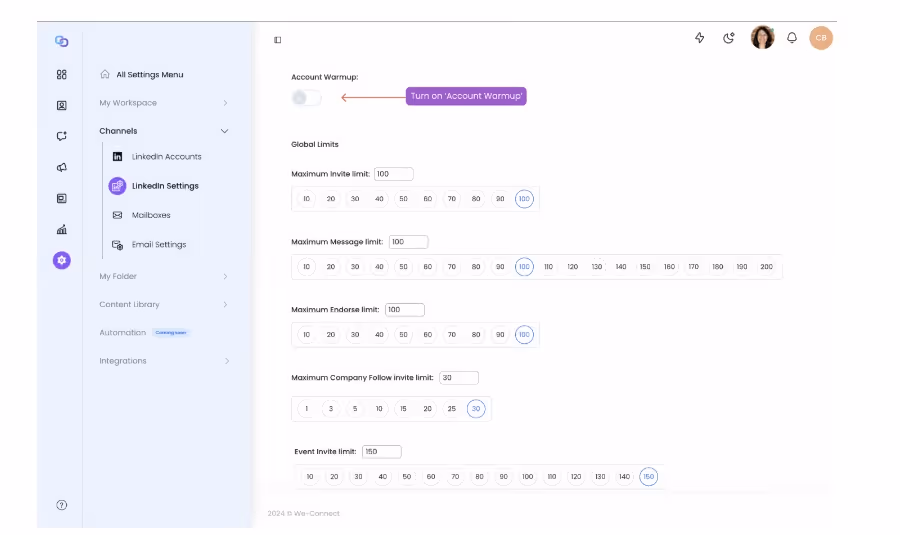This screenshot has width=900, height=535.
Task: Click the LinkedIn logo icon next to LinkedIn Accounts
Action: 117,156
